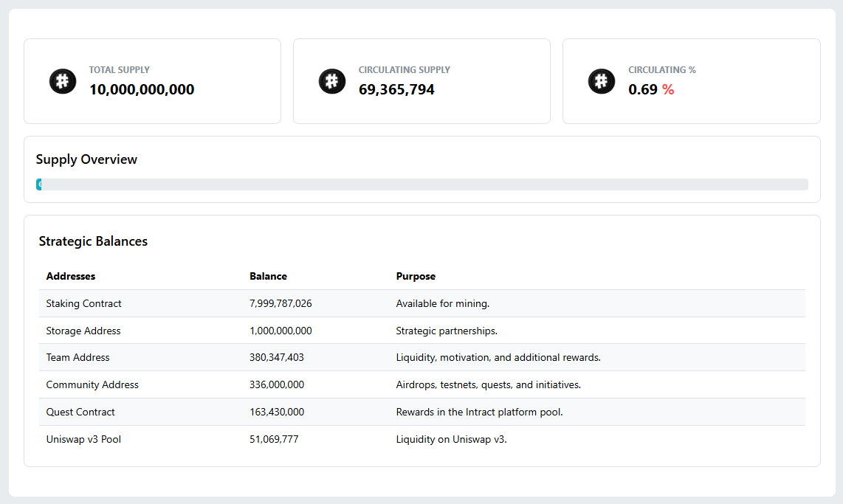
Task: Select the circulating percentage value 0.69
Action: [643, 89]
